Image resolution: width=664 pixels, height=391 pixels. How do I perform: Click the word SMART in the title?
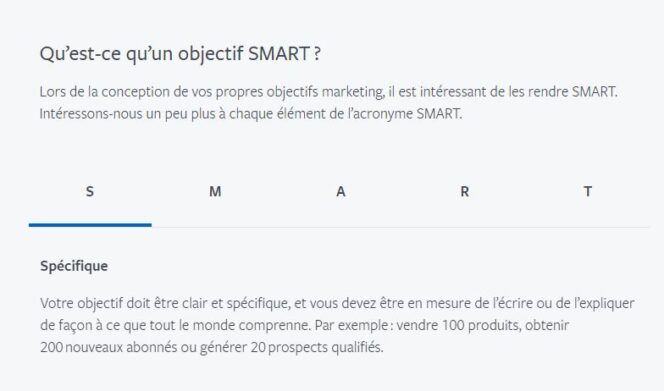pos(279,54)
